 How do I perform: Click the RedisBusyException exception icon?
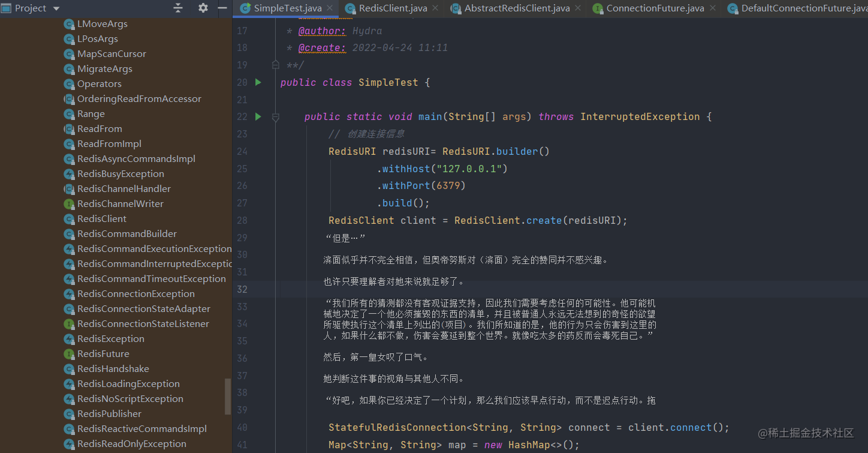69,174
